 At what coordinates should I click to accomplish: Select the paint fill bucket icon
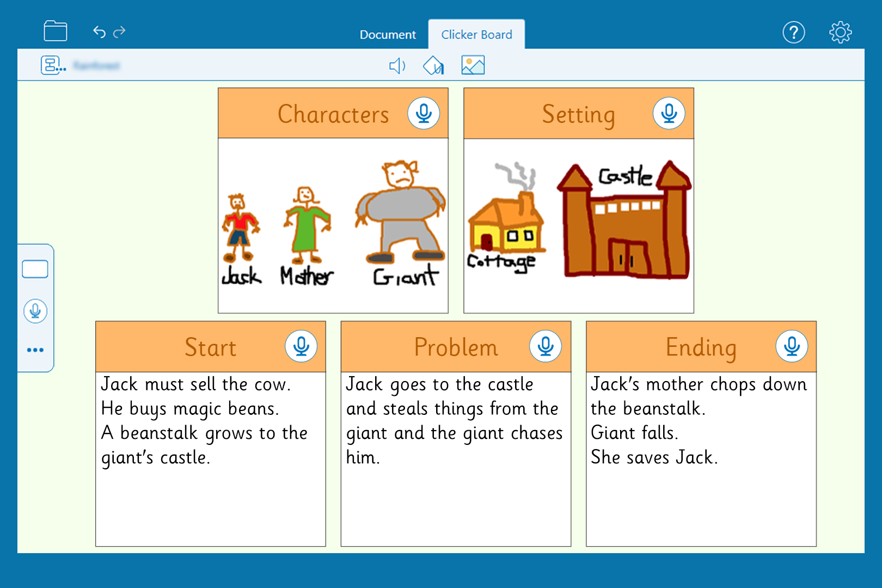(433, 66)
